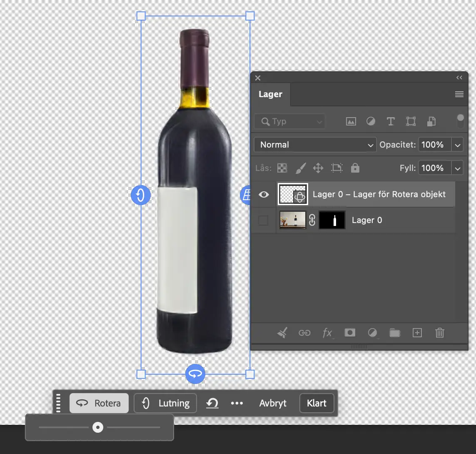The width and height of the screenshot is (476, 454).
Task: Add a layer mask
Action: click(349, 333)
